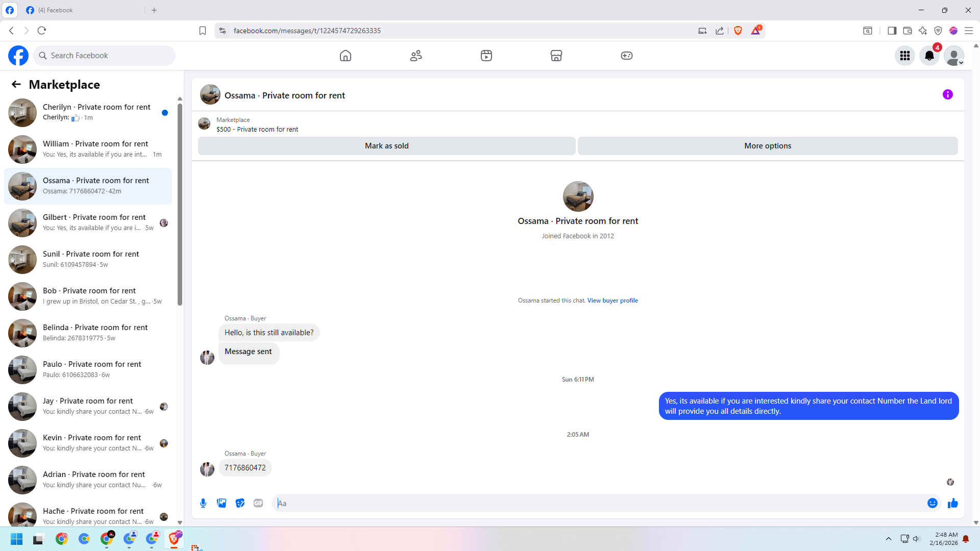Open the notifications bell

click(929, 56)
